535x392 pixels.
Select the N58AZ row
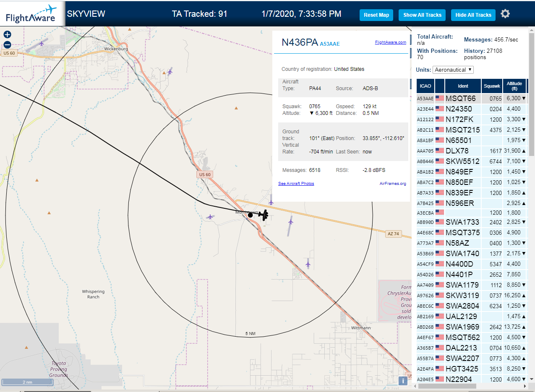(x=472, y=243)
